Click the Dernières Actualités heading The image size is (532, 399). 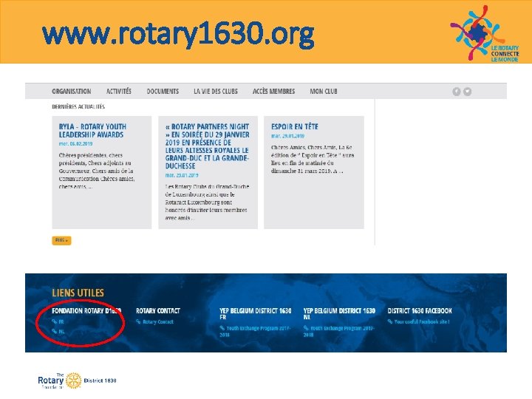pos(78,106)
